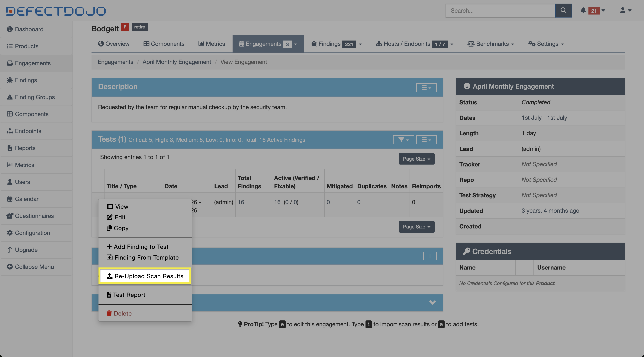Click inside the Search input field
The image size is (644, 357).
500,11
